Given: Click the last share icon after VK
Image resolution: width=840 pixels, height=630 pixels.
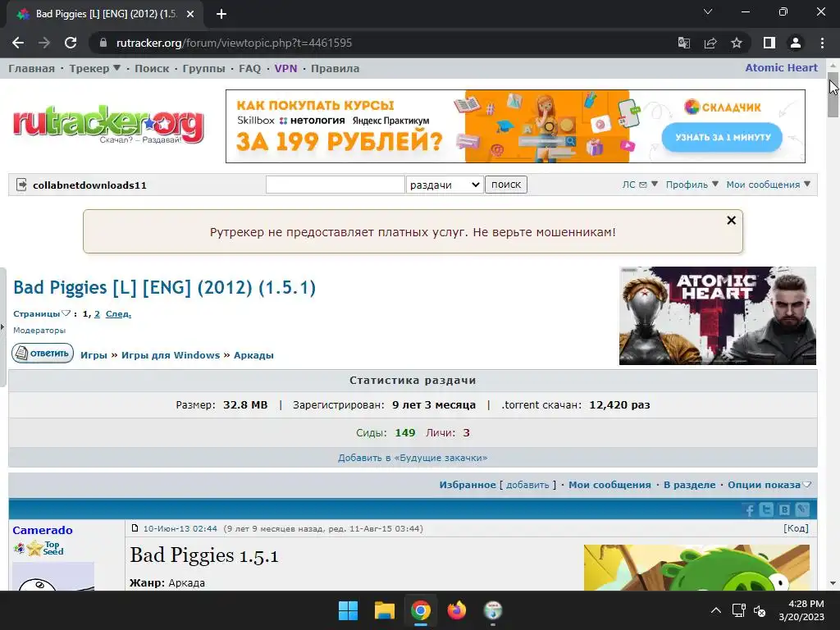Looking at the screenshot, I should 802,510.
